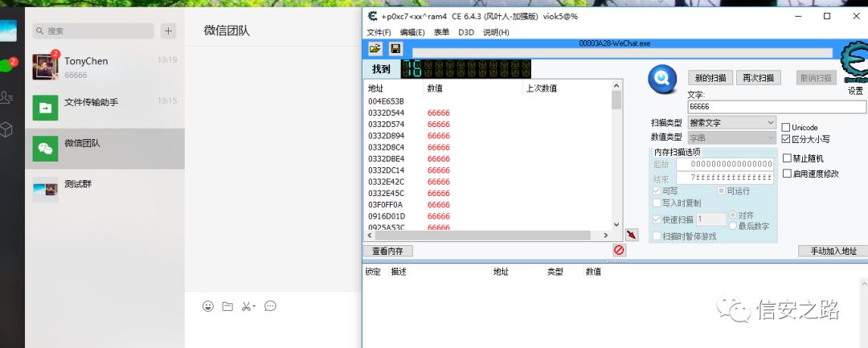Select the 最后数字 radio button
Screen dimensions: 868x348
(x=733, y=226)
